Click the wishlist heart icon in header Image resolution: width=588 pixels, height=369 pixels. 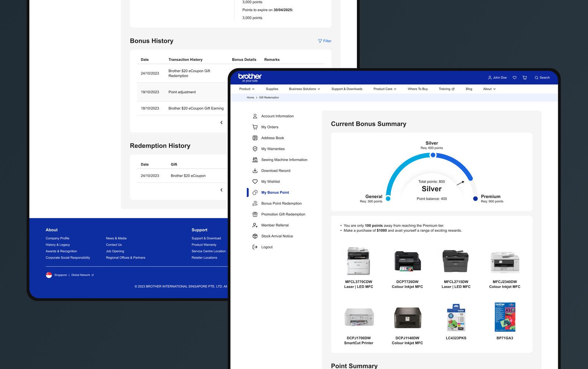click(x=514, y=78)
